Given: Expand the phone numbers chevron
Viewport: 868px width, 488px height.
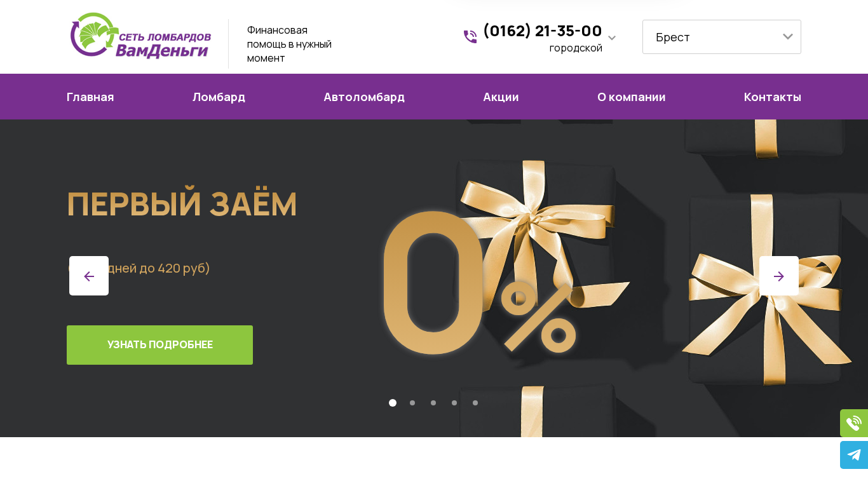Looking at the screenshot, I should click(612, 38).
